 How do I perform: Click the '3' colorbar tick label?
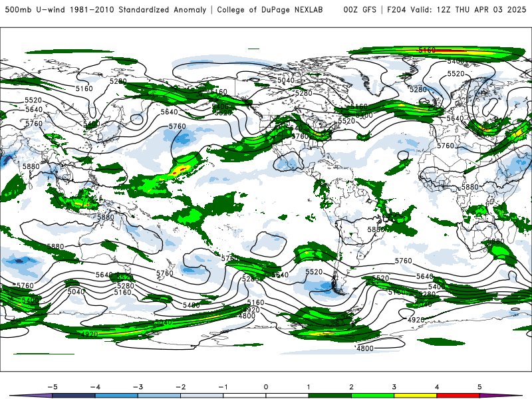tap(394, 387)
